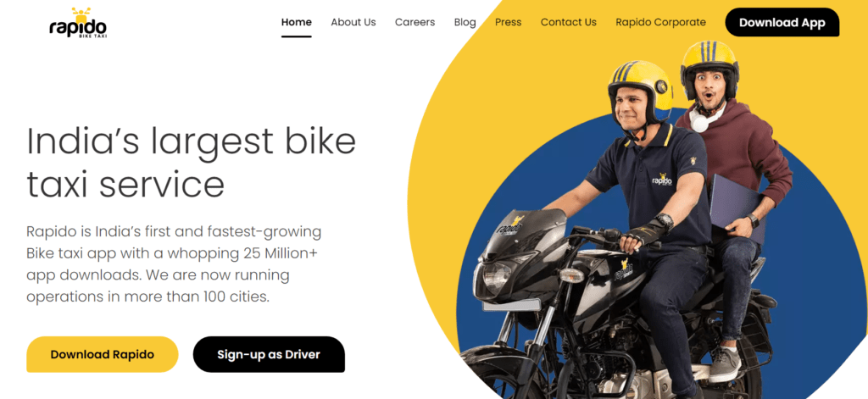The width and height of the screenshot is (868, 399).
Task: Click the yellow Download Rapido button
Action: 103,354
